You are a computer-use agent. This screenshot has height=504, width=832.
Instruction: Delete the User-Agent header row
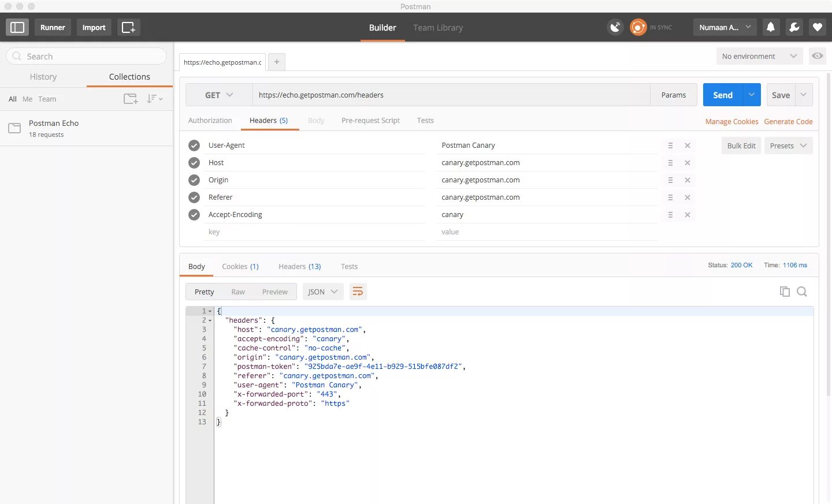click(688, 145)
